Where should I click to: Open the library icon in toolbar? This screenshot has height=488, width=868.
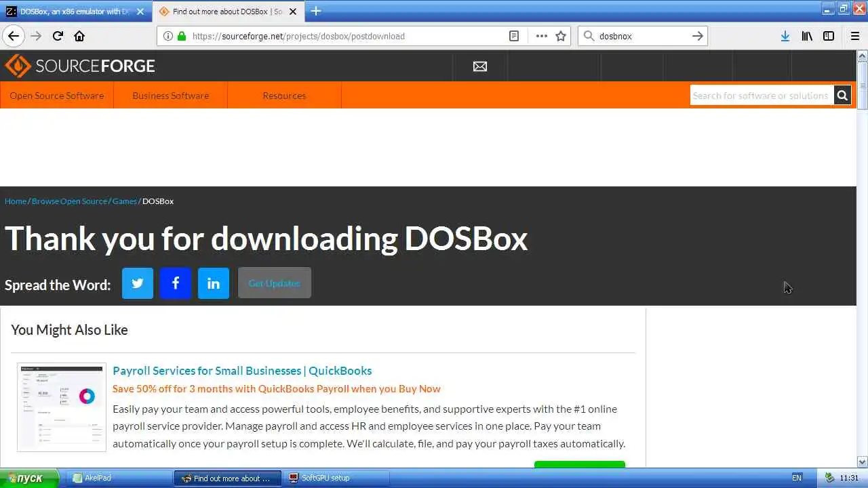tap(807, 36)
